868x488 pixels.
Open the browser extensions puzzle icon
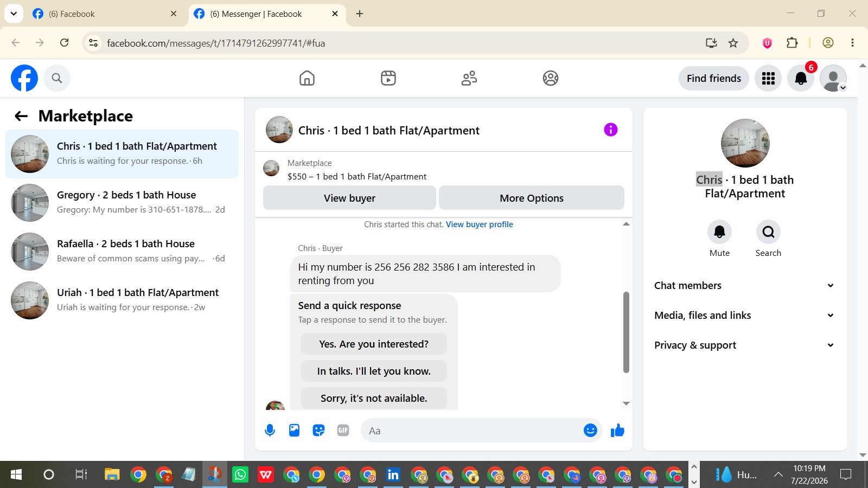coord(792,43)
